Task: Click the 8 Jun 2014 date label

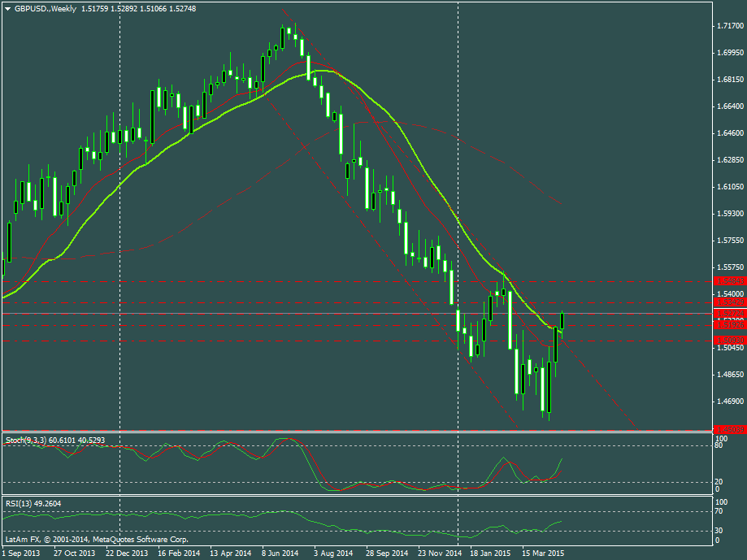Action: point(281,553)
